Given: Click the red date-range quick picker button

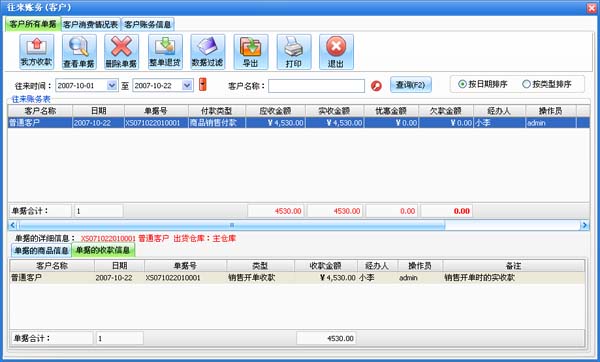Looking at the screenshot, I should (203, 85).
